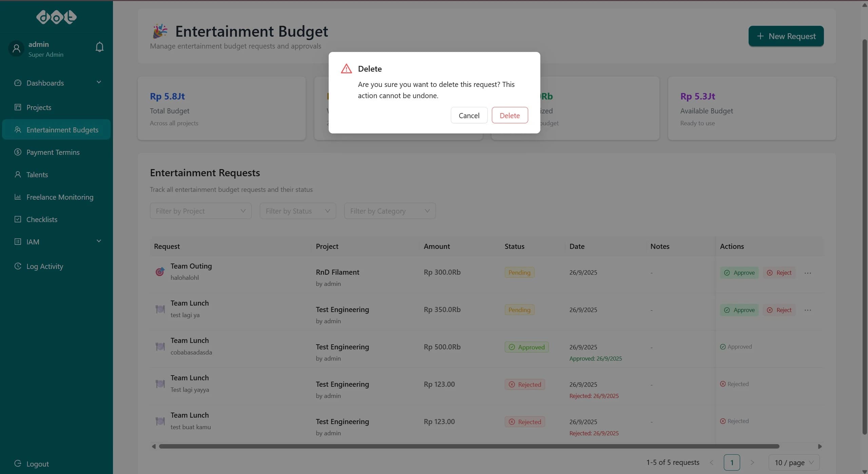Open the Filter by Category dropdown
Viewport: 868px width, 474px height.
tap(389, 211)
